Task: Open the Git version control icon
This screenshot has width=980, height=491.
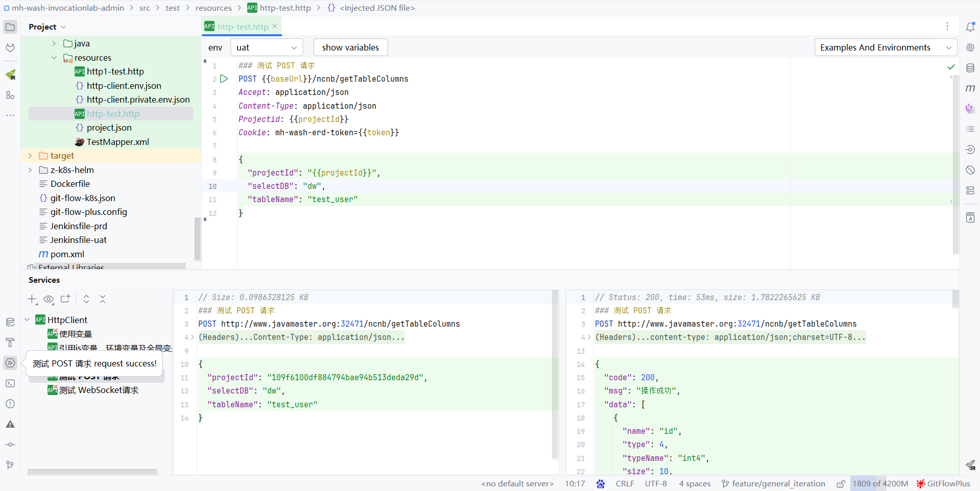Action: tap(10, 465)
